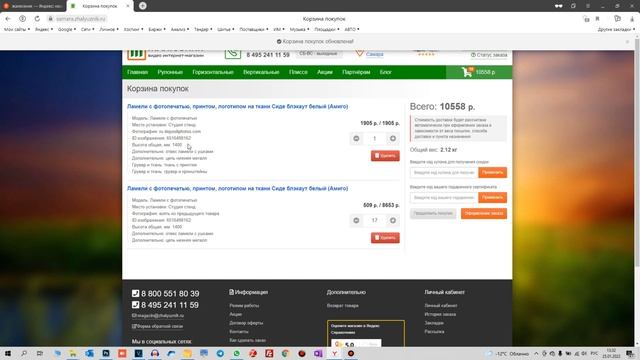The height and width of the screenshot is (360, 640).
Task: Expand Поставщики bookmarks folder
Action: (x=253, y=29)
